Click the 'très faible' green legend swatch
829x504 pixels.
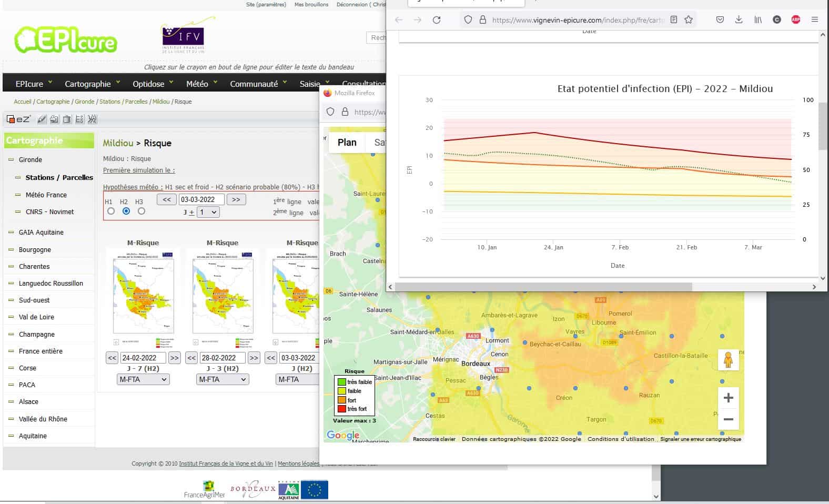tap(342, 382)
